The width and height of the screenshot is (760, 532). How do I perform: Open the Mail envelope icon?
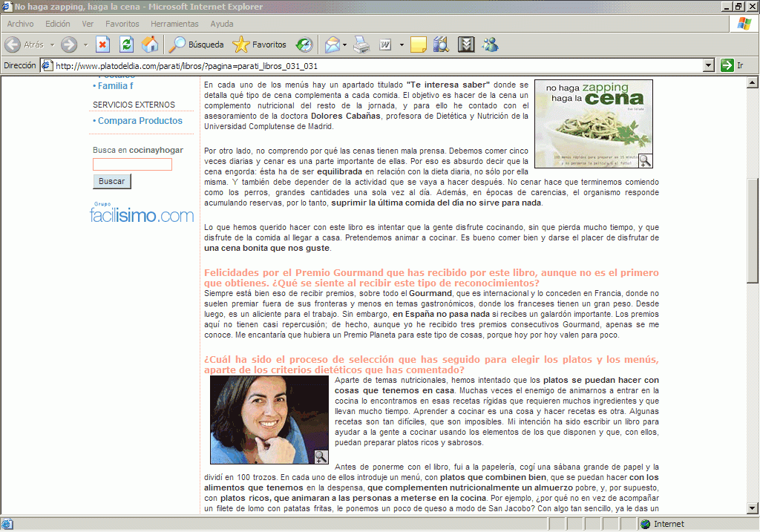coord(332,45)
